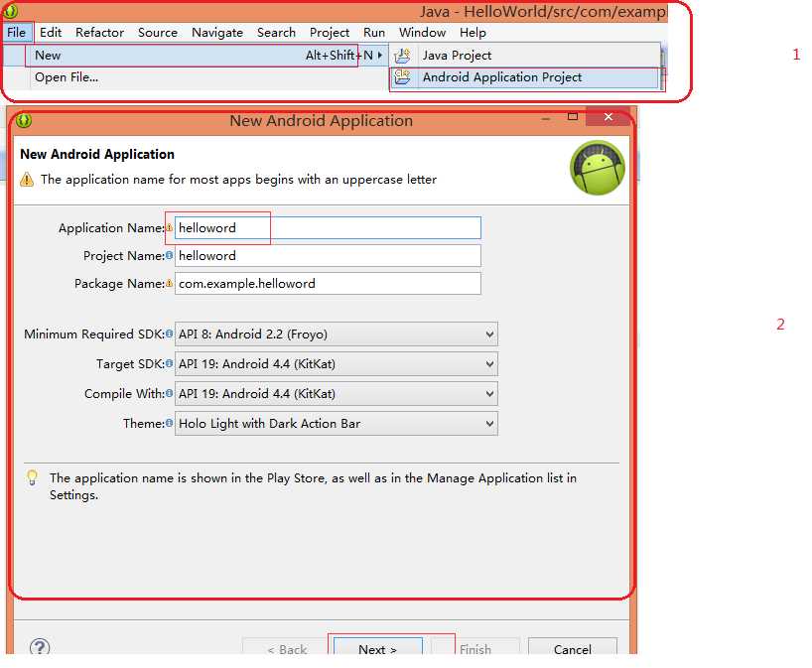Click the dialog title bar Android icon
812x668 pixels.
click(x=24, y=121)
